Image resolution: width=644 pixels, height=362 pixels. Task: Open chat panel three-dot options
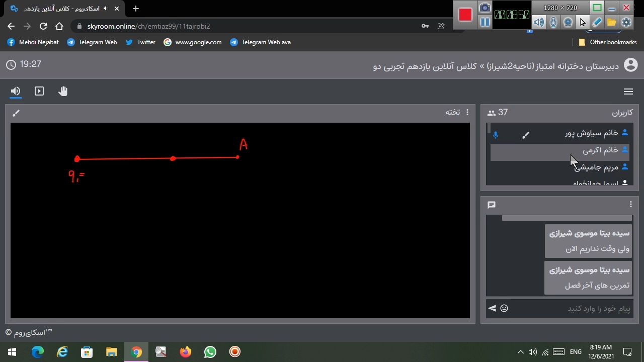click(x=630, y=204)
